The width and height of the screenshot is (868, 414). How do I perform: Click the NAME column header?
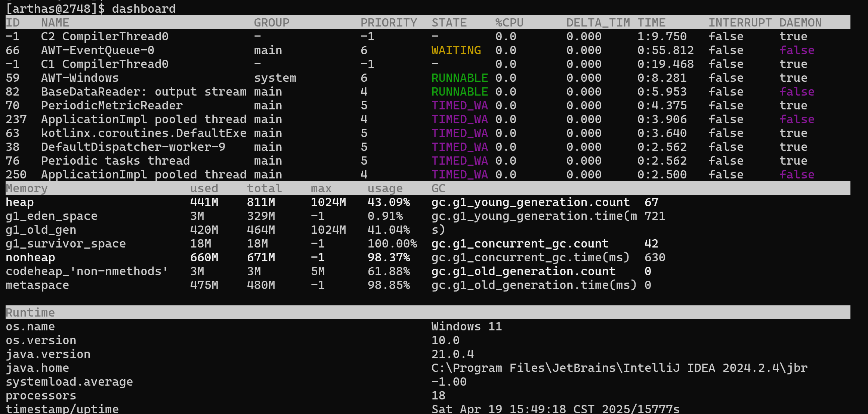click(x=55, y=22)
